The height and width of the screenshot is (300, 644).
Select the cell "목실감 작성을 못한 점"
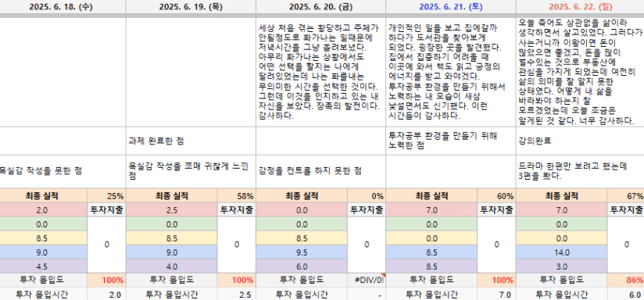click(63, 172)
